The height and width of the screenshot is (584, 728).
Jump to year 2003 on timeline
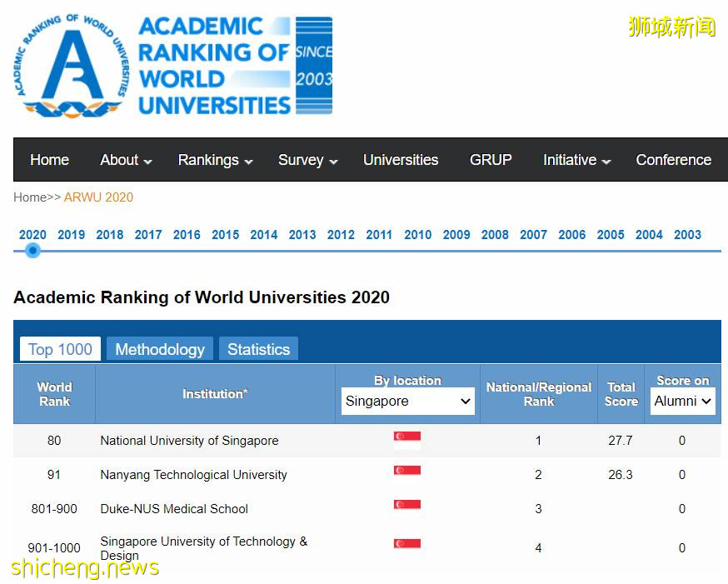coord(687,235)
